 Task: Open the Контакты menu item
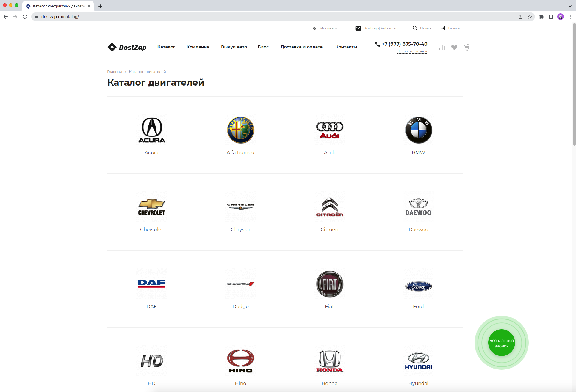(x=346, y=47)
